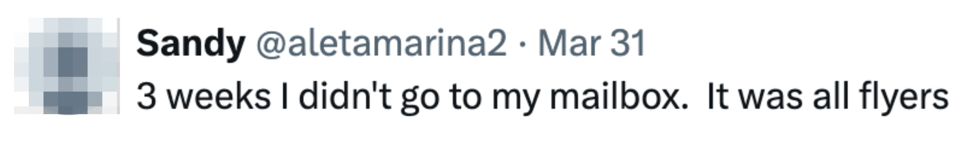The height and width of the screenshot is (145, 980).
Task: Click the digit "2" ending the handle
Action: (x=498, y=44)
